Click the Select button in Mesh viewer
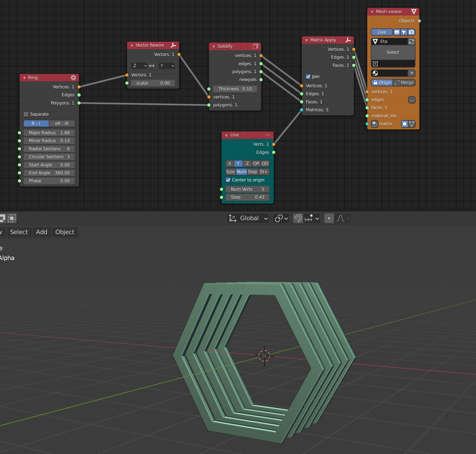476x454 pixels. (x=393, y=52)
